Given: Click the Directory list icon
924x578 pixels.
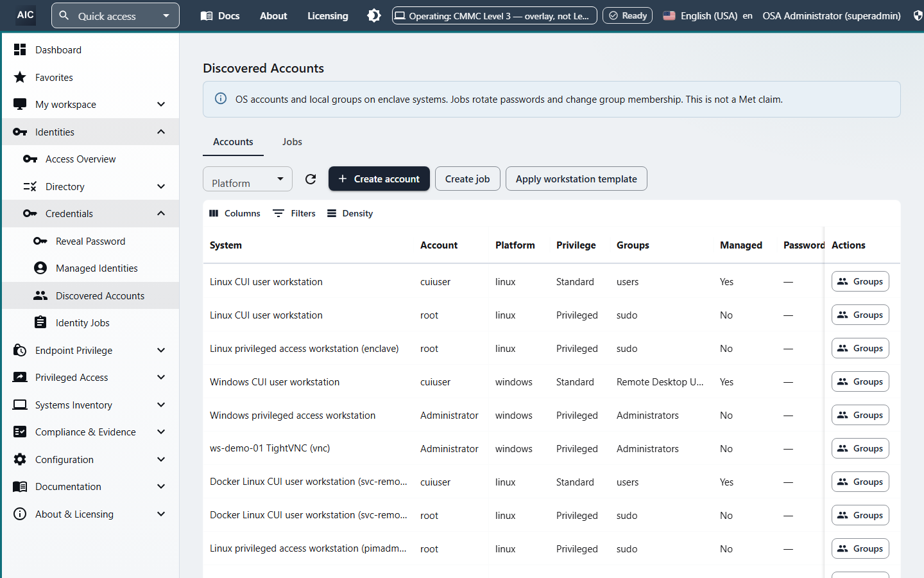Looking at the screenshot, I should click(x=30, y=186).
